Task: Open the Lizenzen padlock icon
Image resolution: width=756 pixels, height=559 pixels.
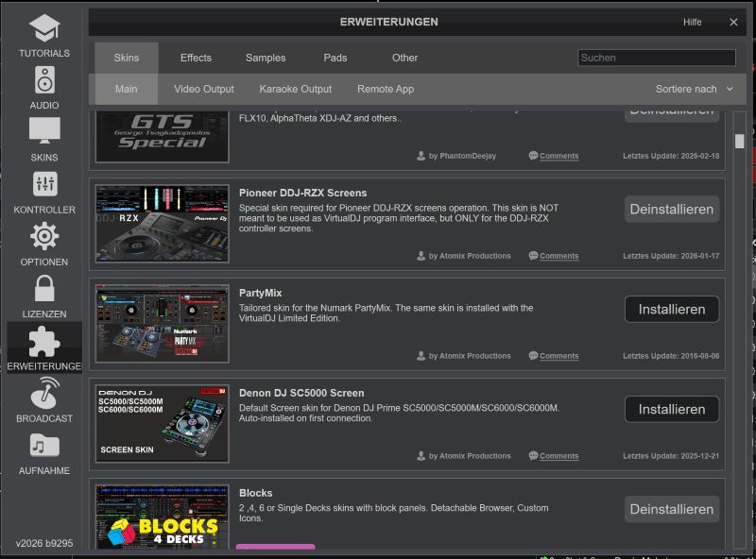Action: click(x=43, y=288)
